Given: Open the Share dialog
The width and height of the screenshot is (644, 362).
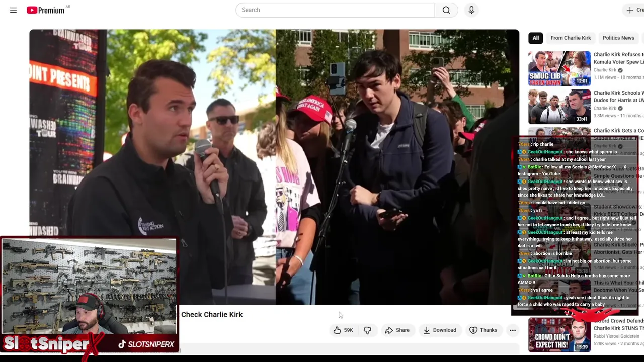Looking at the screenshot, I should click(x=397, y=330).
